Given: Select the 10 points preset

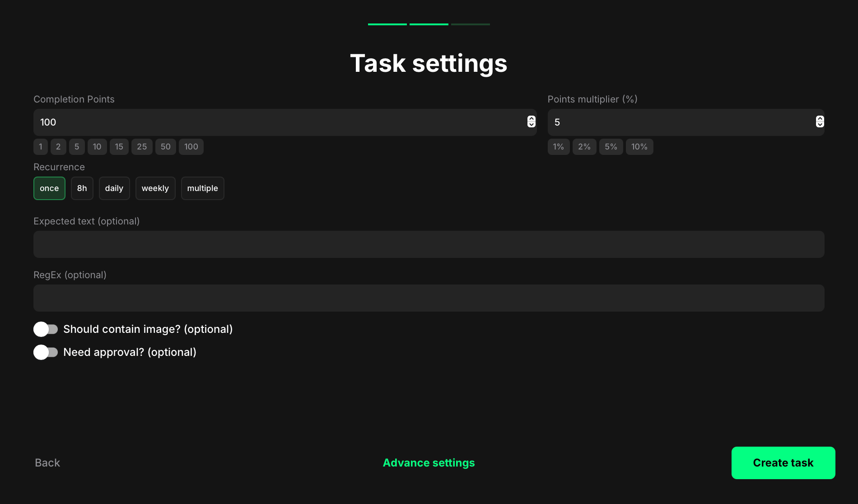Looking at the screenshot, I should tap(97, 147).
